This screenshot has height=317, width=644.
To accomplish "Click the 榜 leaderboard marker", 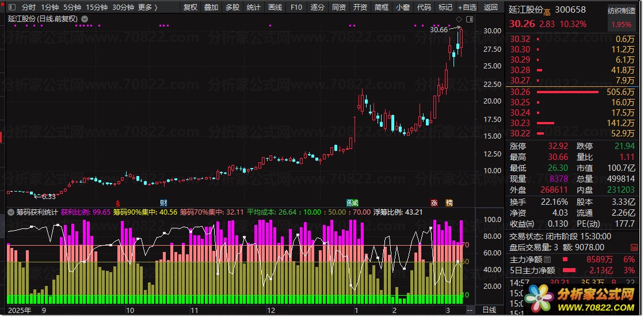I will click(x=449, y=203).
